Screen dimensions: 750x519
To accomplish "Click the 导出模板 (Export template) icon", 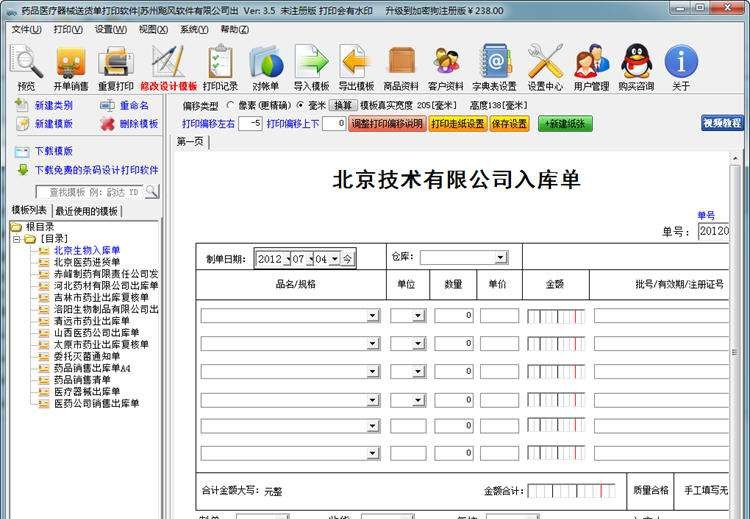I will [356, 63].
